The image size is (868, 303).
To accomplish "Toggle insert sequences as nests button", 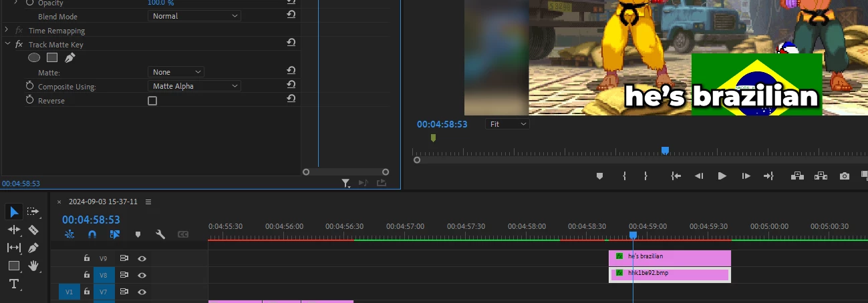I will 69,234.
